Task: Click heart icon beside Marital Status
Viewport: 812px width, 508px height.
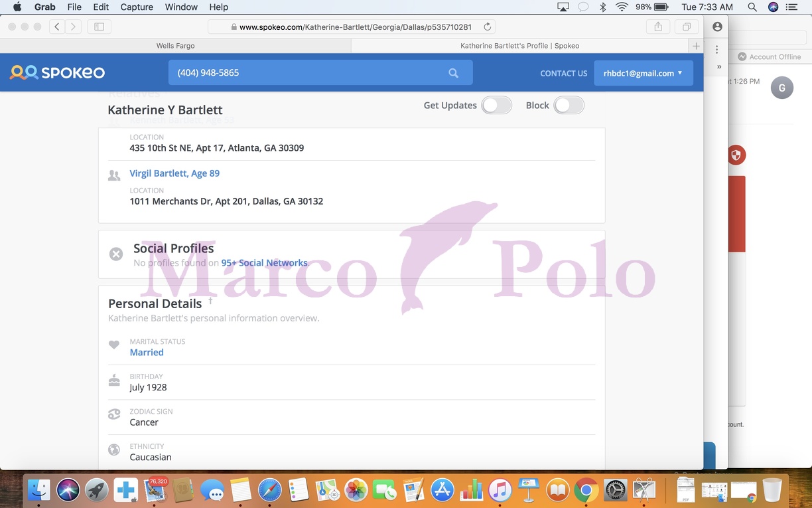Action: [114, 345]
